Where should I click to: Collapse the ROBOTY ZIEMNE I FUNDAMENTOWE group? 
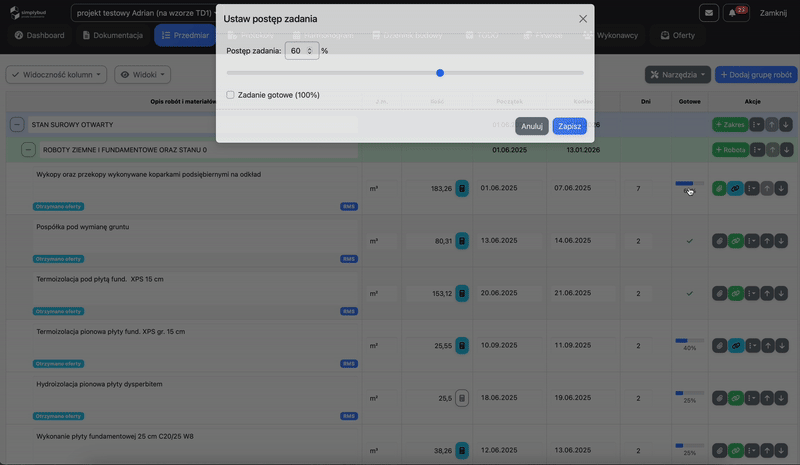click(28, 150)
